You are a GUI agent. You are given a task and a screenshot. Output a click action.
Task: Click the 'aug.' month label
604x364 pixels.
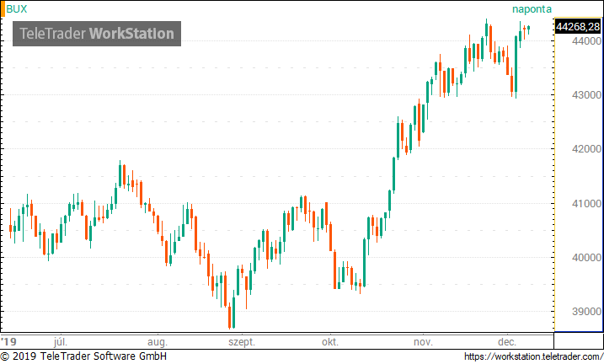click(x=158, y=342)
